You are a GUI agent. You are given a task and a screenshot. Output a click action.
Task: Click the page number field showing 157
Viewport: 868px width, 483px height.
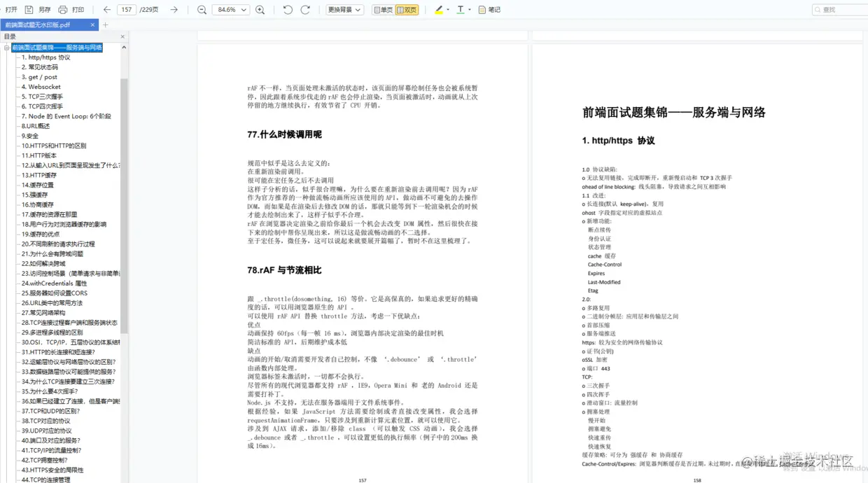(x=126, y=10)
